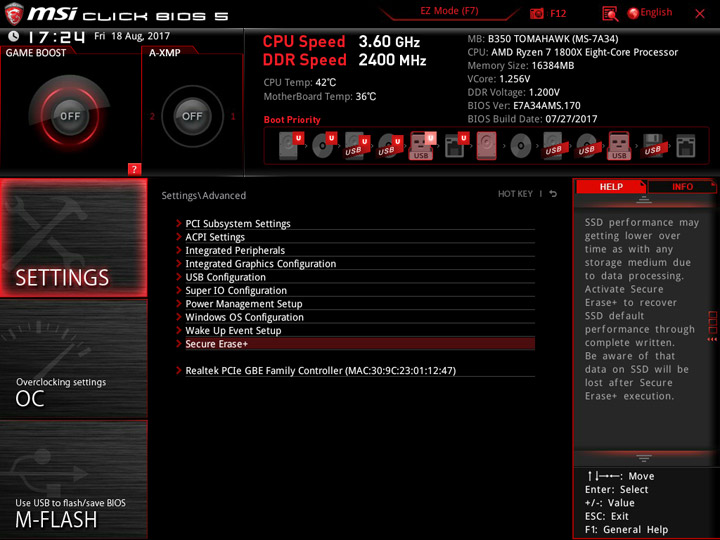Click the red X exit icon
This screenshot has height=540, width=720.
[x=700, y=14]
